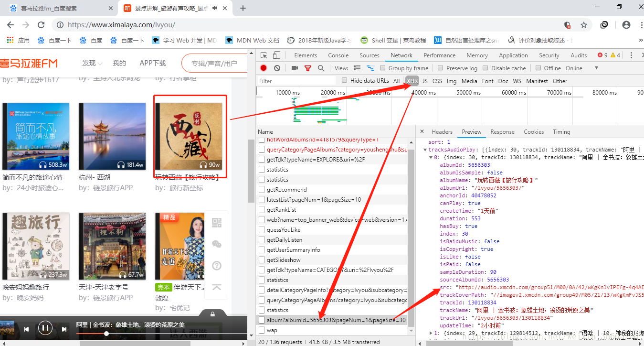Open the Sources panel
Image resolution: width=644 pixels, height=346 pixels.
pos(370,55)
